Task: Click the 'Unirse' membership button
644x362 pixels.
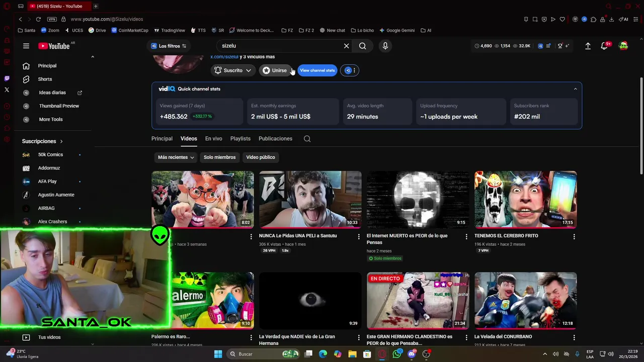Action: click(x=274, y=70)
